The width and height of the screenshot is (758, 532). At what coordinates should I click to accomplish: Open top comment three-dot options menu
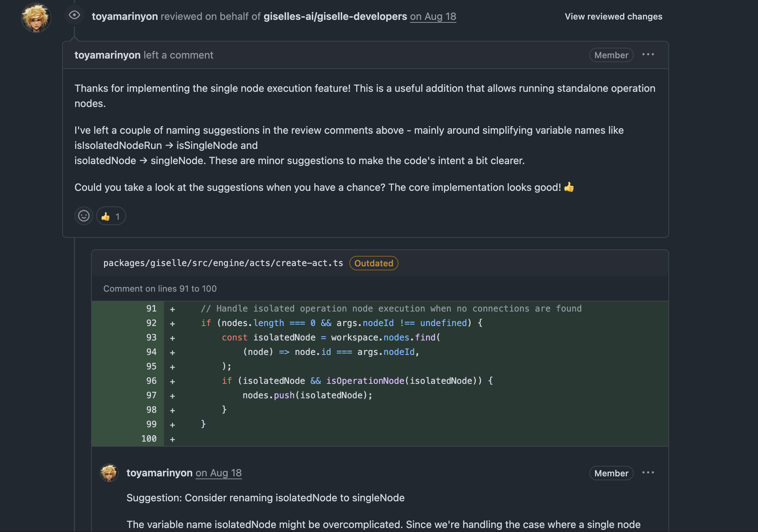click(648, 55)
